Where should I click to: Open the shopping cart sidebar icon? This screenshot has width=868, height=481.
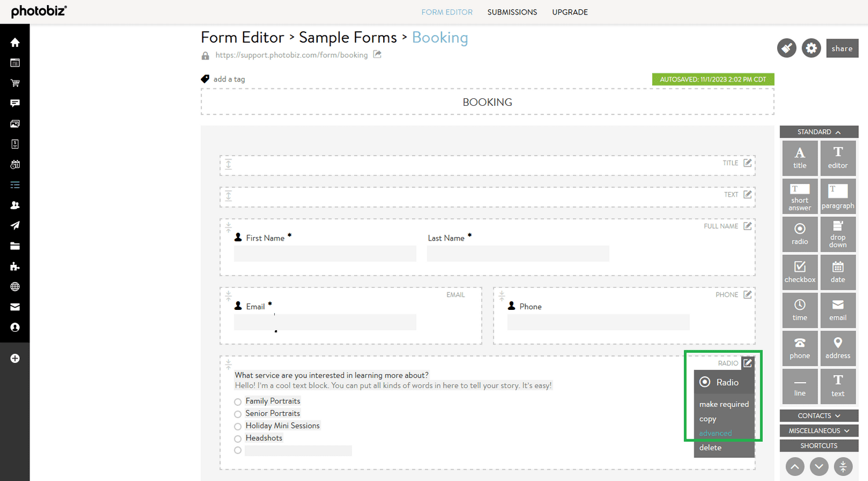15,83
